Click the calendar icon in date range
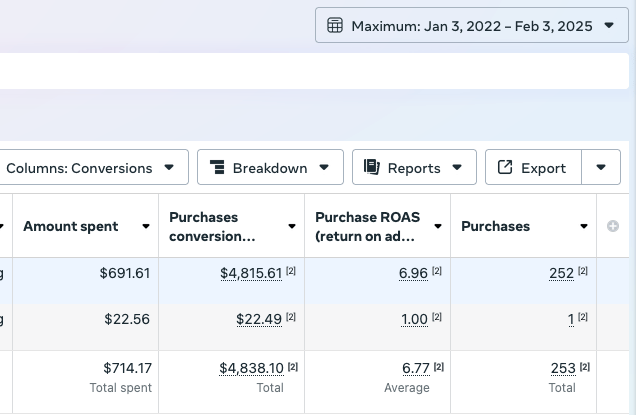Image resolution: width=636 pixels, height=415 pixels. click(x=336, y=25)
